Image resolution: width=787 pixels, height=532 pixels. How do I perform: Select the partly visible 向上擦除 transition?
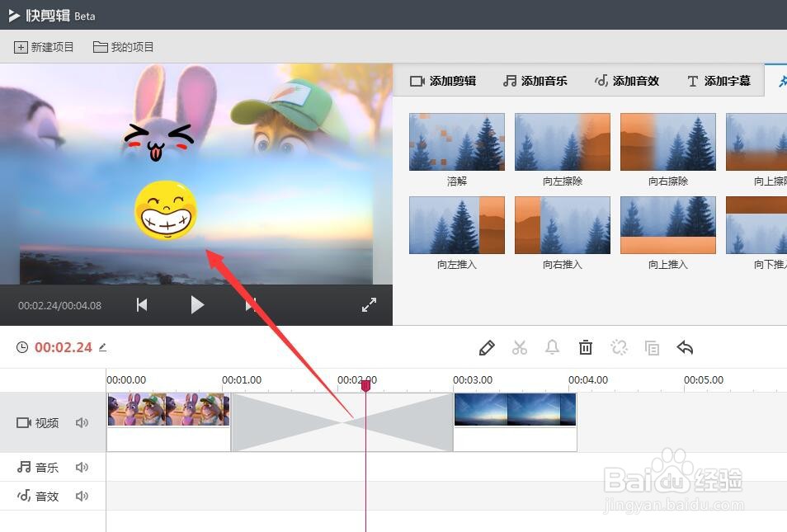coord(756,142)
